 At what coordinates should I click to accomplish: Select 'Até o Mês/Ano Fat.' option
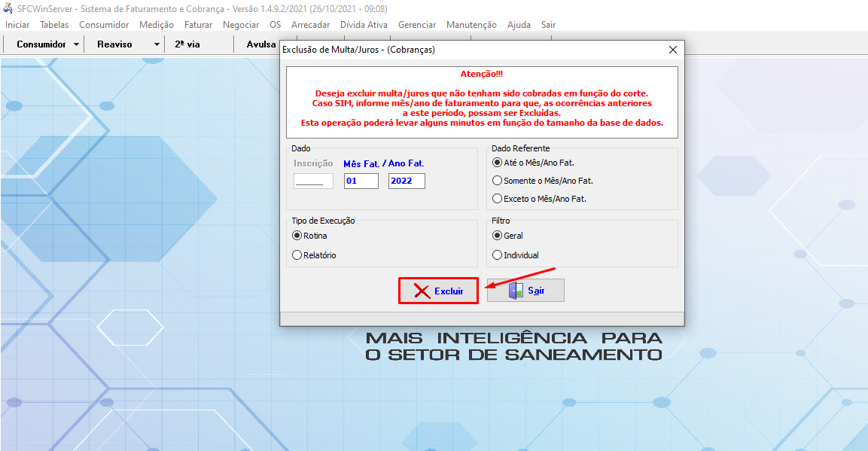click(497, 162)
